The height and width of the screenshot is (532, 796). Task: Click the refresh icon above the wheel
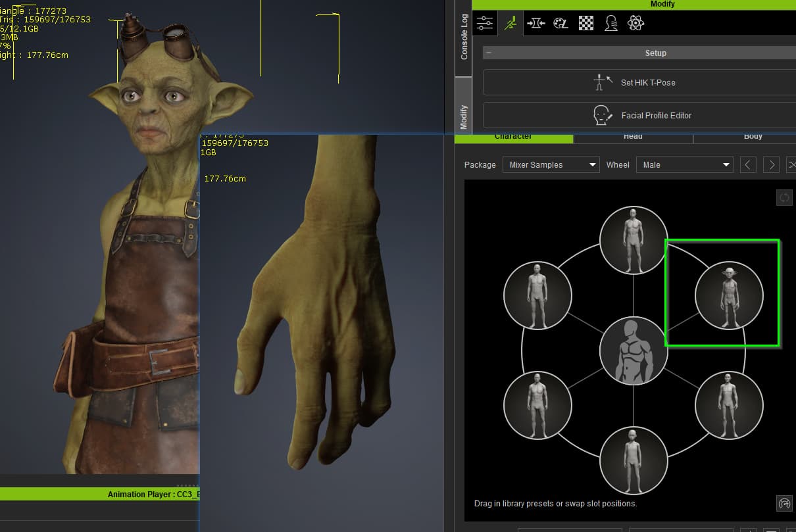pos(784,197)
